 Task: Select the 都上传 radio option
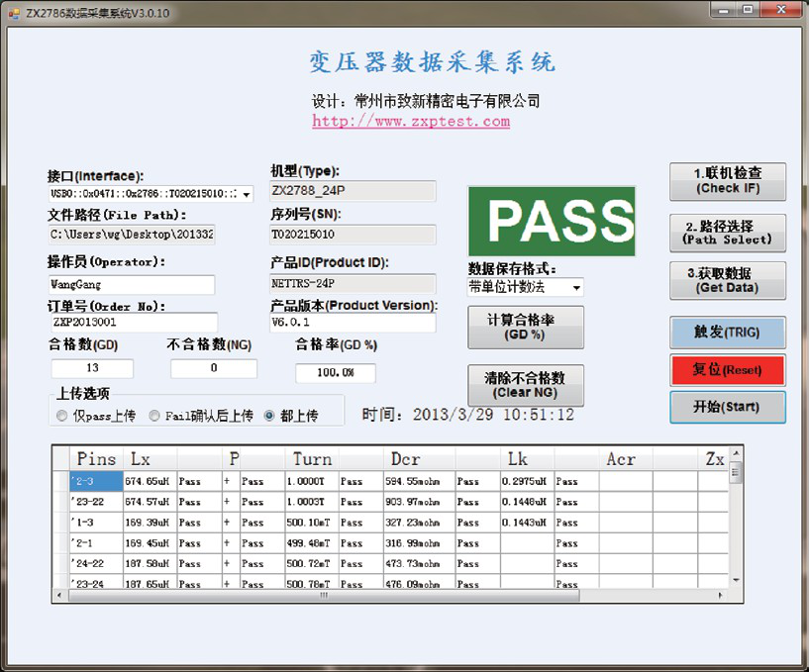[x=269, y=416]
